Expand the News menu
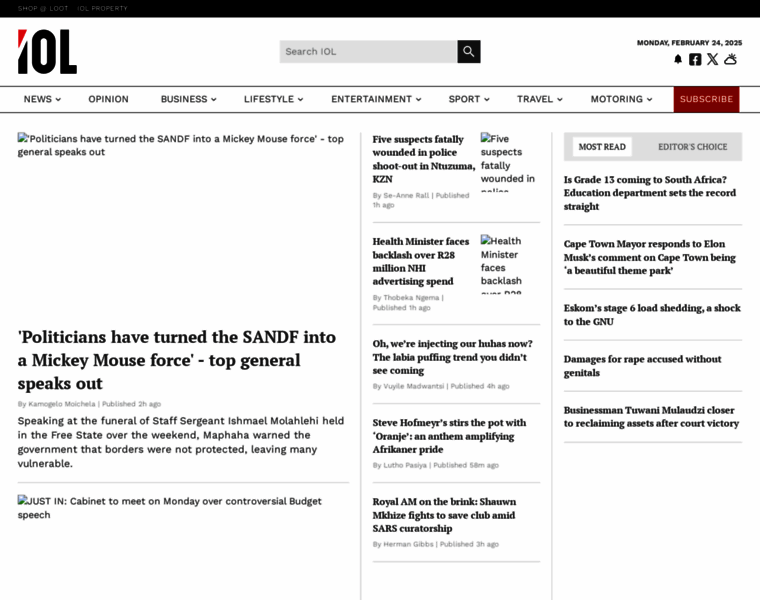760x600 pixels. tap(42, 99)
